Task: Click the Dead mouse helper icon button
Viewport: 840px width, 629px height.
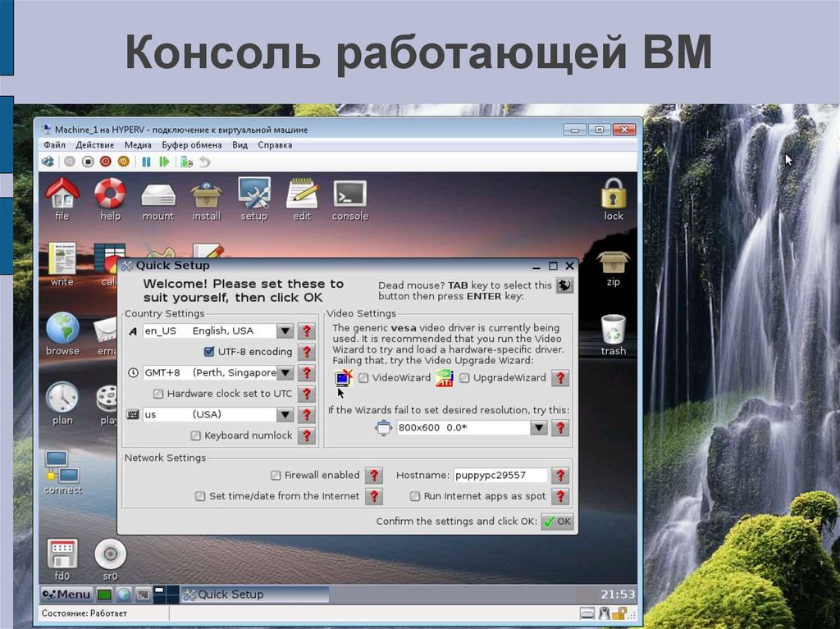Action: (564, 285)
